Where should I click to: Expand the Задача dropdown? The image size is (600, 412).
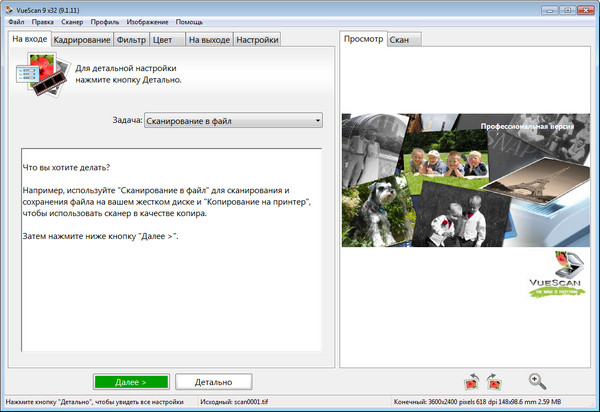click(x=232, y=121)
